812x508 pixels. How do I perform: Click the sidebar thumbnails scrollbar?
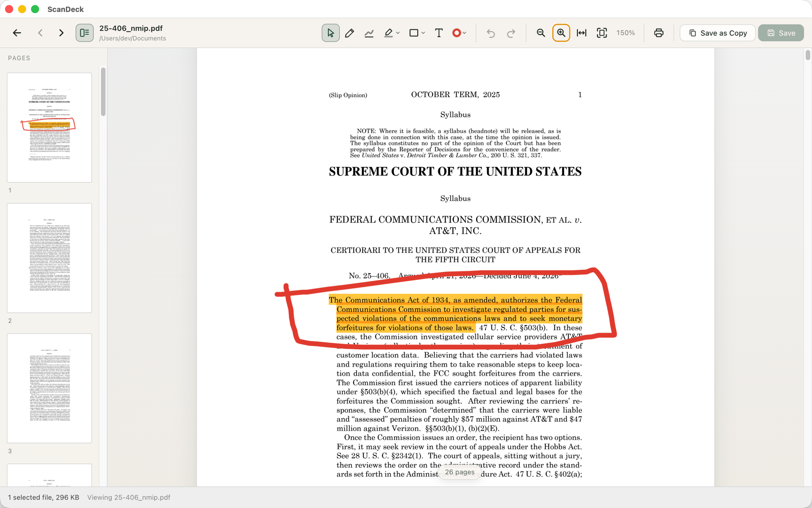click(x=103, y=92)
